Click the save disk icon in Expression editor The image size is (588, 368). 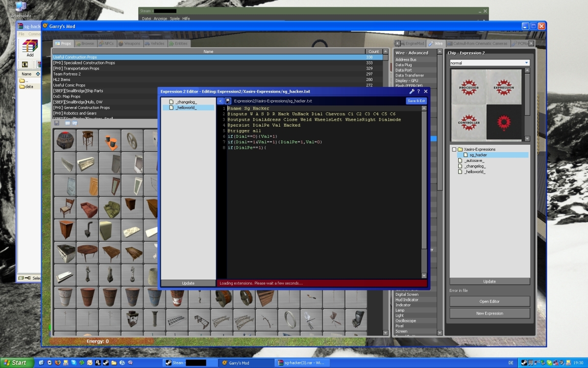228,101
